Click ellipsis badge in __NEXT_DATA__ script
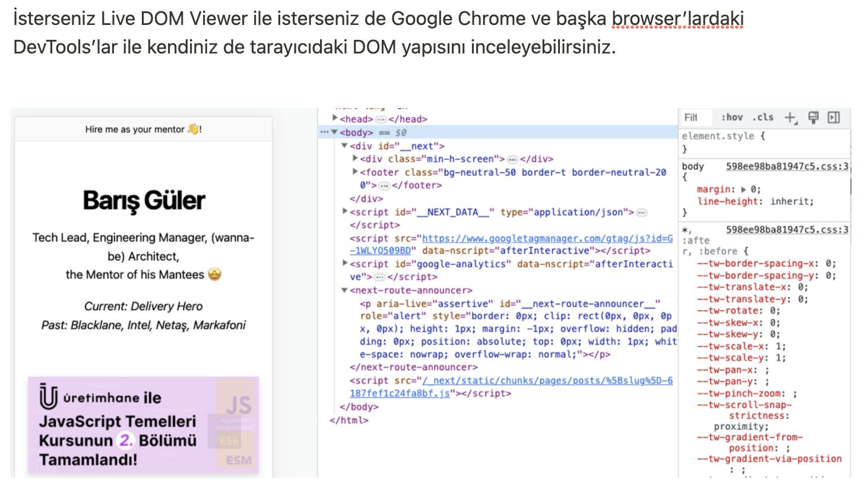Viewport: 868px width, 492px height. tap(642, 212)
